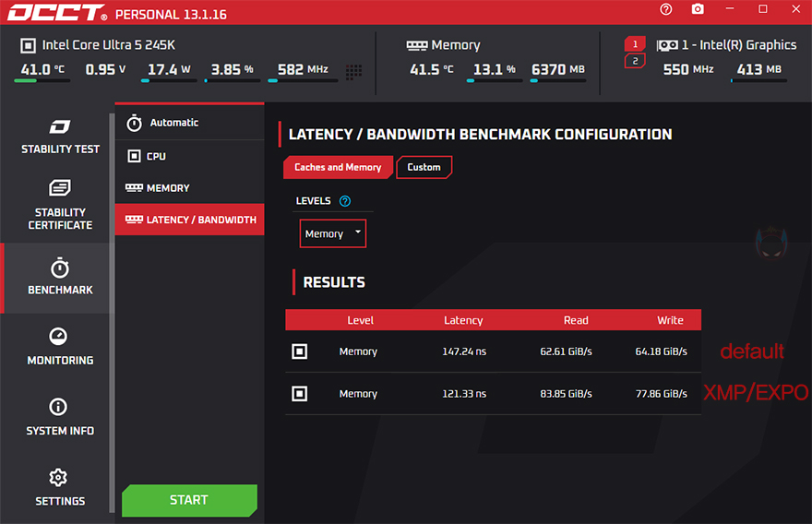Choose the Latency / Bandwidth benchmark
Image resolution: width=812 pixels, height=524 pixels.
click(x=189, y=220)
